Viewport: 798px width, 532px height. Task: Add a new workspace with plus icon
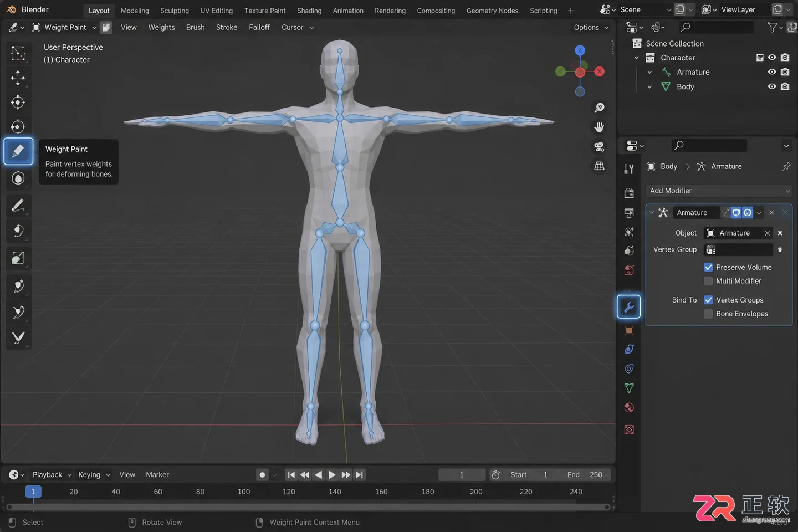point(571,11)
